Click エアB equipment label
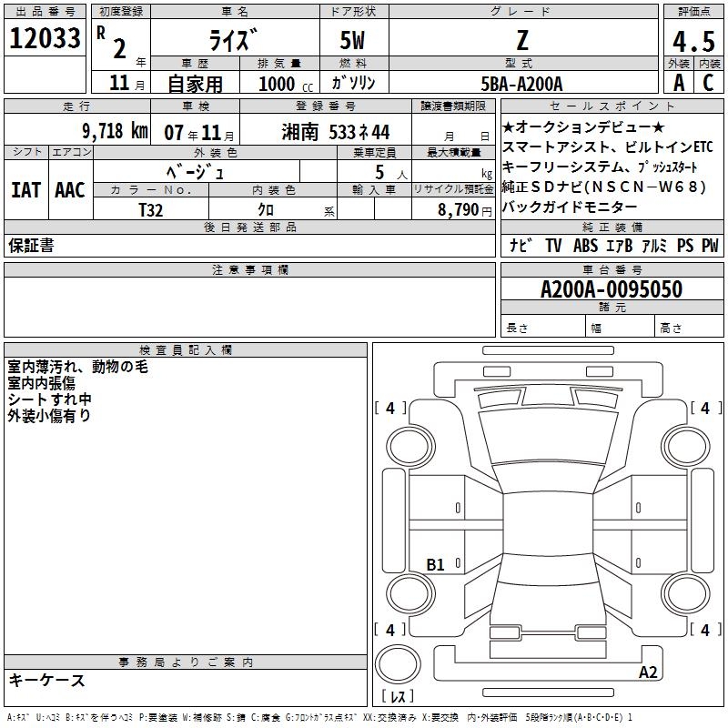Viewport: 728px width, 728px height. click(x=620, y=245)
